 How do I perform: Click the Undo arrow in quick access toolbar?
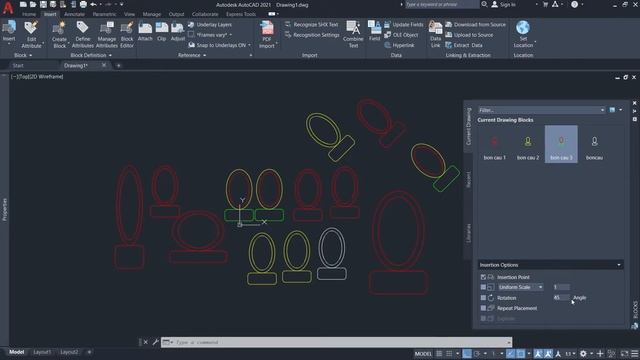pos(93,4)
